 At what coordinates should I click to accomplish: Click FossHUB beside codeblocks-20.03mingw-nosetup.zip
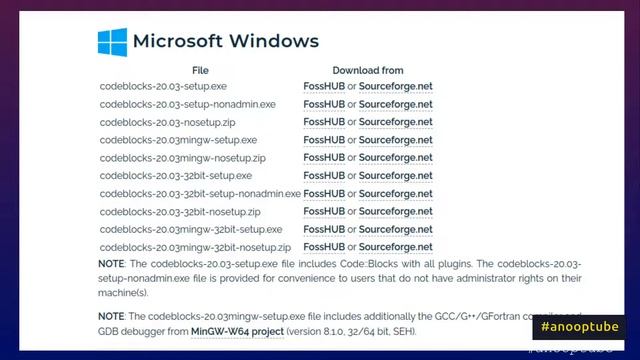coord(324,158)
